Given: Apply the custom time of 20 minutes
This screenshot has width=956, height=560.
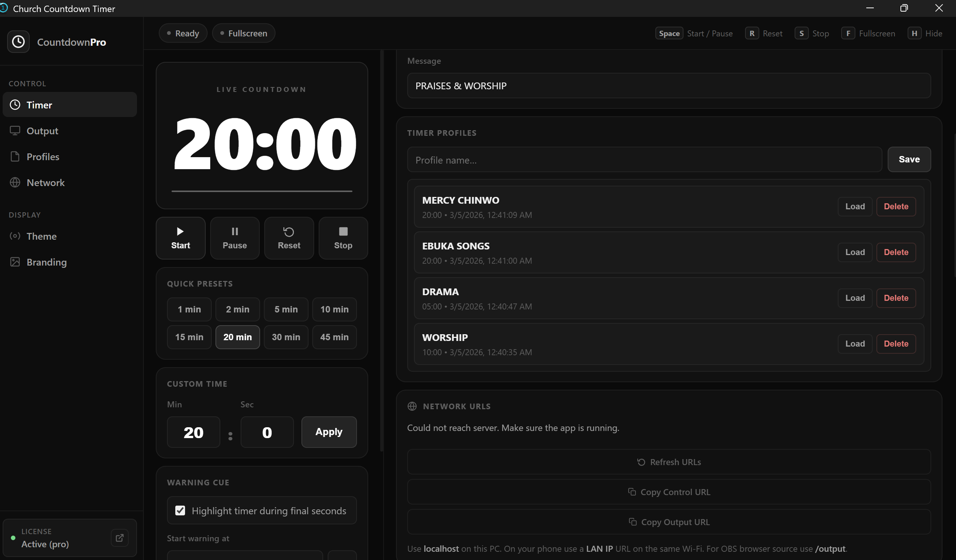Looking at the screenshot, I should click(328, 432).
